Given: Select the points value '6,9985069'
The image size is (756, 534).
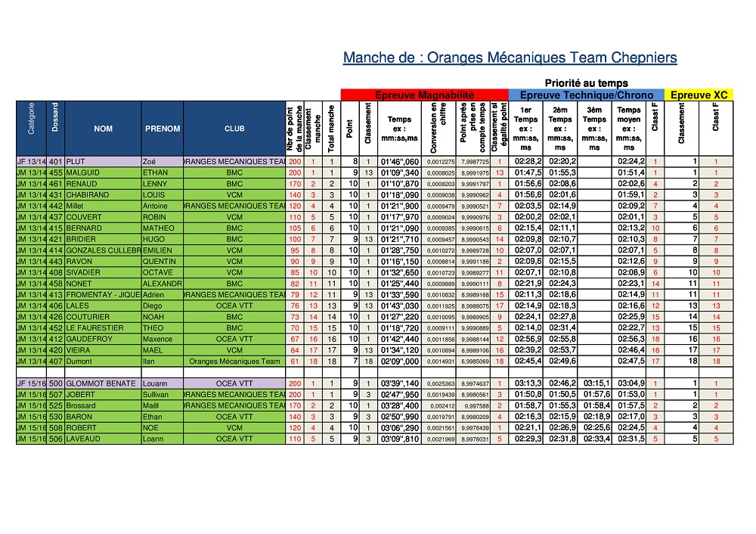Looking at the screenshot, I should pos(473,362).
